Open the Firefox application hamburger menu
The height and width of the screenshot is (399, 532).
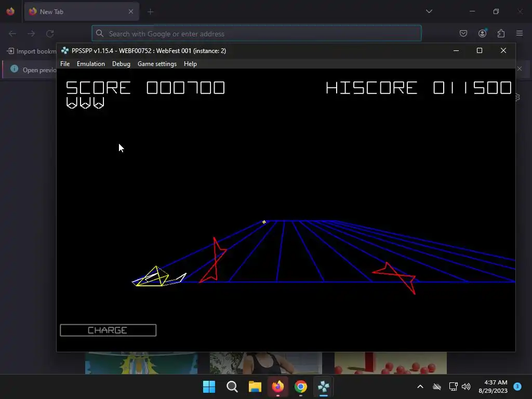coord(520,33)
